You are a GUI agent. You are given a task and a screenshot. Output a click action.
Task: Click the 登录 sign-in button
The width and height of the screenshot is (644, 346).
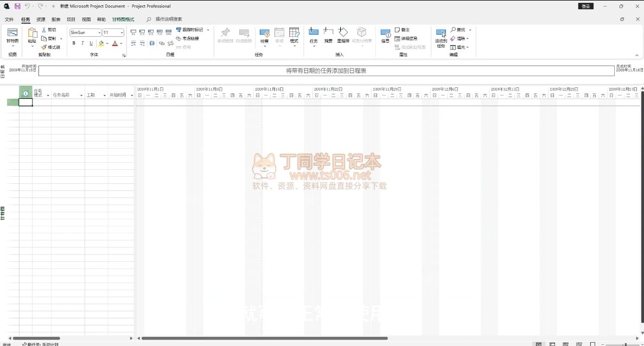click(x=585, y=6)
